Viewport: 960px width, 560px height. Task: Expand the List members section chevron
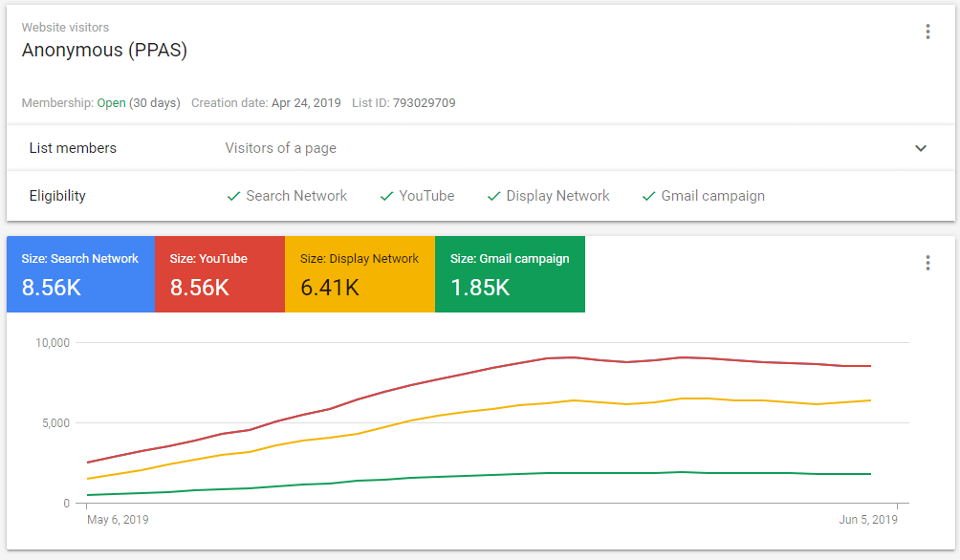point(921,148)
